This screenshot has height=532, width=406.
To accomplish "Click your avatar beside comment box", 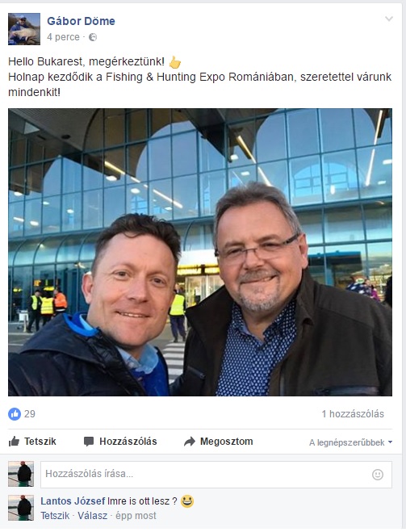I will (21, 474).
